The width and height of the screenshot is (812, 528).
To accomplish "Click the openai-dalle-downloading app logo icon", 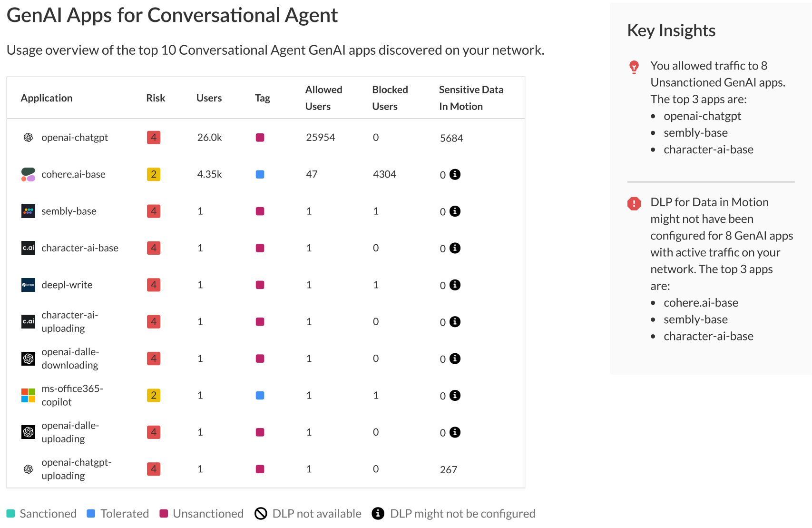I will (28, 359).
